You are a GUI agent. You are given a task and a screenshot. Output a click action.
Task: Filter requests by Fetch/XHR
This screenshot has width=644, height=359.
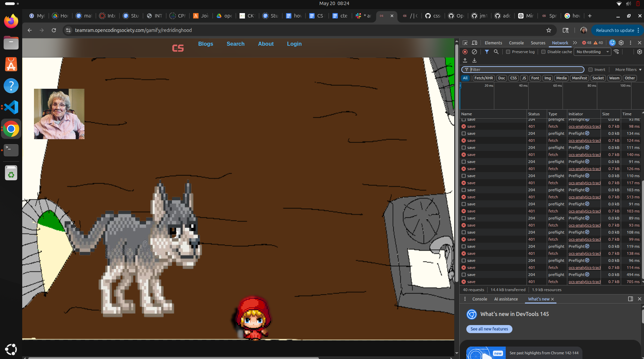(484, 78)
